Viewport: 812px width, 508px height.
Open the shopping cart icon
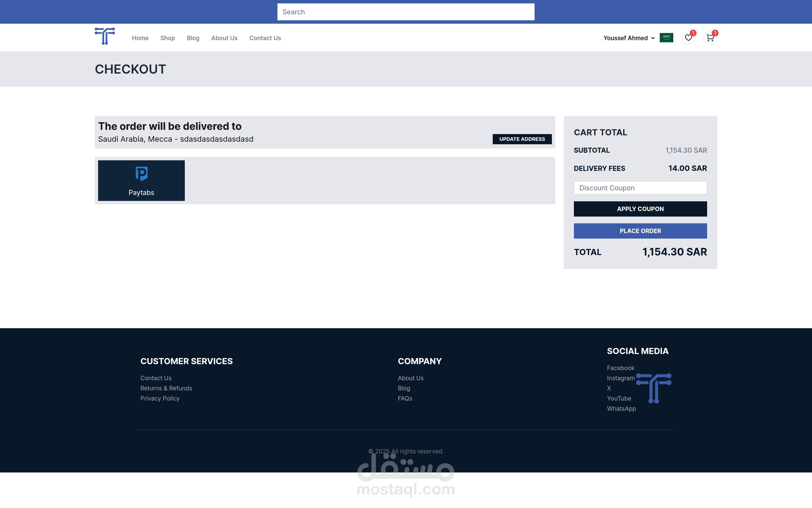(x=710, y=38)
